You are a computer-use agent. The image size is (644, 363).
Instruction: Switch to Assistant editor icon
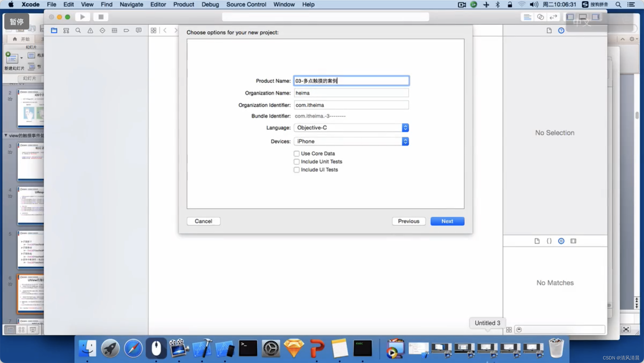[x=540, y=17]
